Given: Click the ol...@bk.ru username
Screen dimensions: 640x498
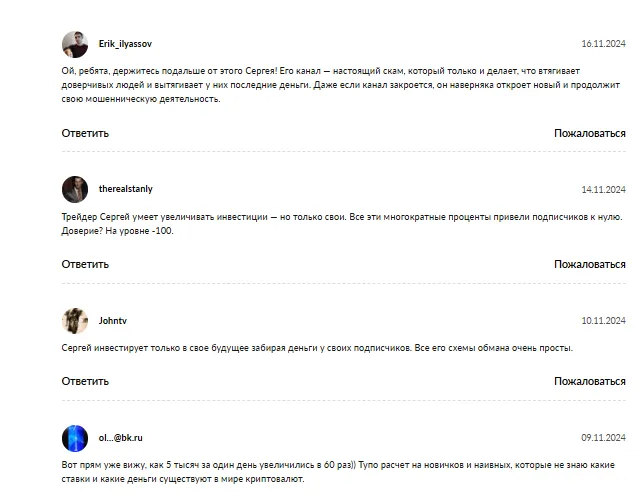Looking at the screenshot, I should [120, 438].
